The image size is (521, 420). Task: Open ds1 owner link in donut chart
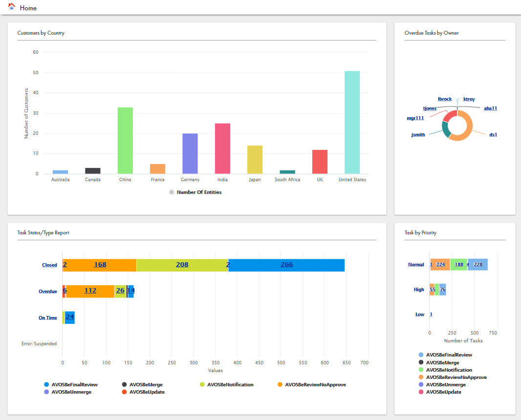click(x=493, y=135)
